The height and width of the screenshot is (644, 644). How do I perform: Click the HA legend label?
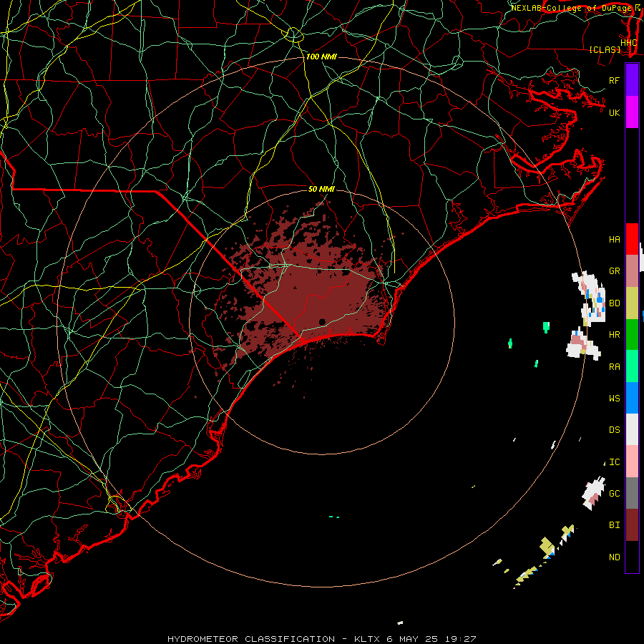[614, 240]
